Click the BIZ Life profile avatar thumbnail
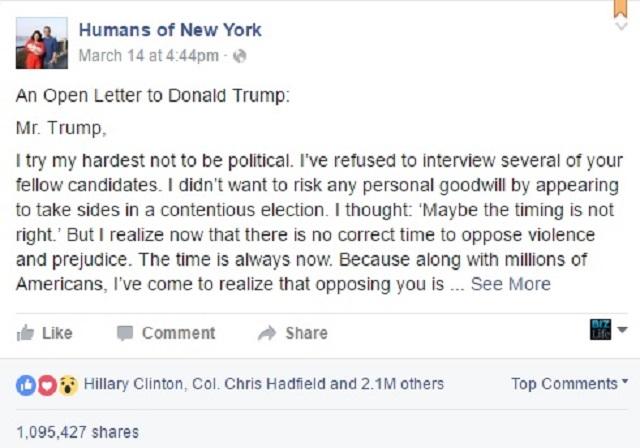The image size is (640, 448). (600, 329)
